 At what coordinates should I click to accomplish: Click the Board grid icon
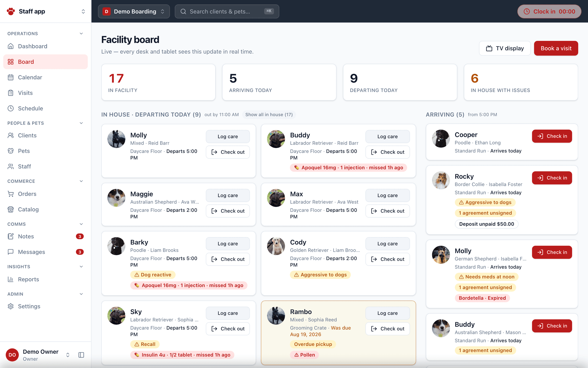pyautogui.click(x=11, y=62)
